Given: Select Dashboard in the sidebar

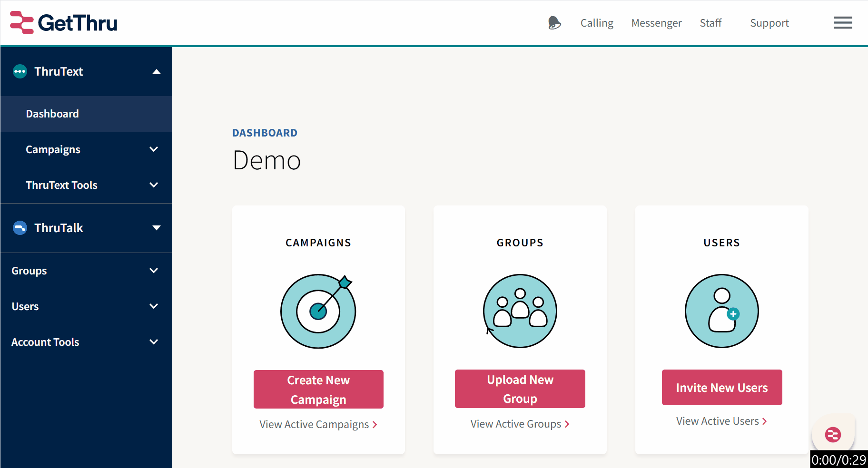Looking at the screenshot, I should [x=86, y=114].
